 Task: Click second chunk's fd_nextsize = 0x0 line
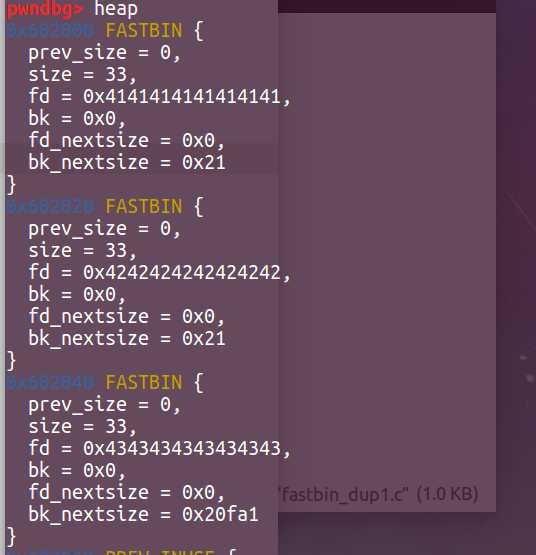point(126,316)
